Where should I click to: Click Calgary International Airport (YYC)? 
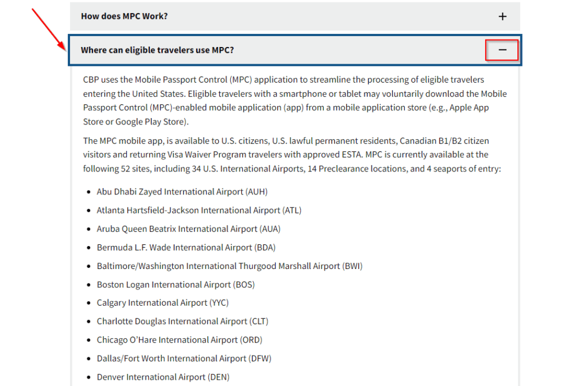pyautogui.click(x=162, y=303)
